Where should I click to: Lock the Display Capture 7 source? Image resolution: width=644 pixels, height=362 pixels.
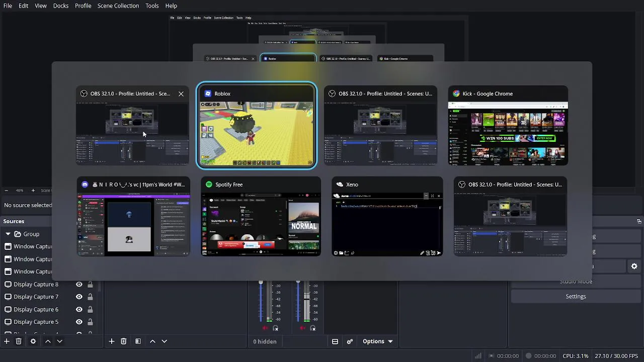pyautogui.click(x=90, y=297)
